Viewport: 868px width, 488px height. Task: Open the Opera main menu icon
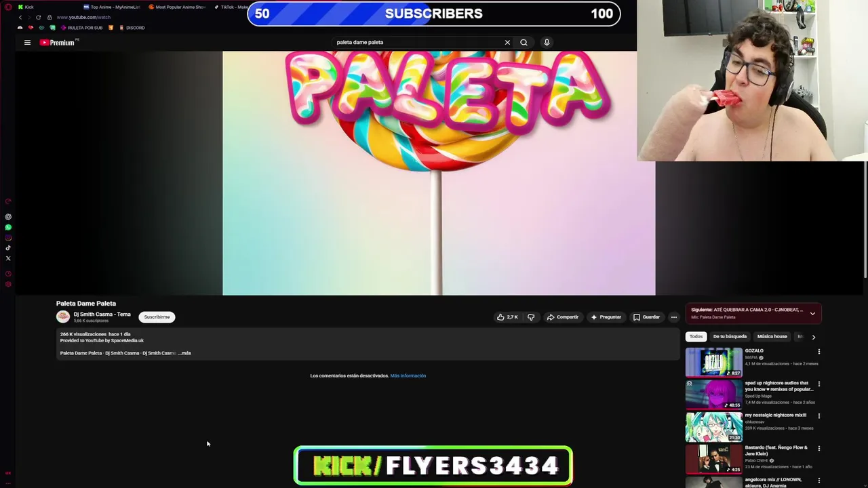click(8, 7)
